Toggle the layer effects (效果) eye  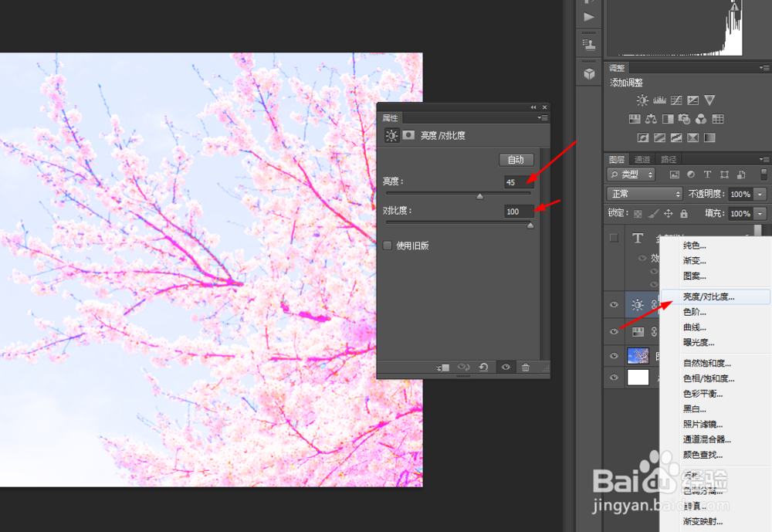[x=642, y=258]
